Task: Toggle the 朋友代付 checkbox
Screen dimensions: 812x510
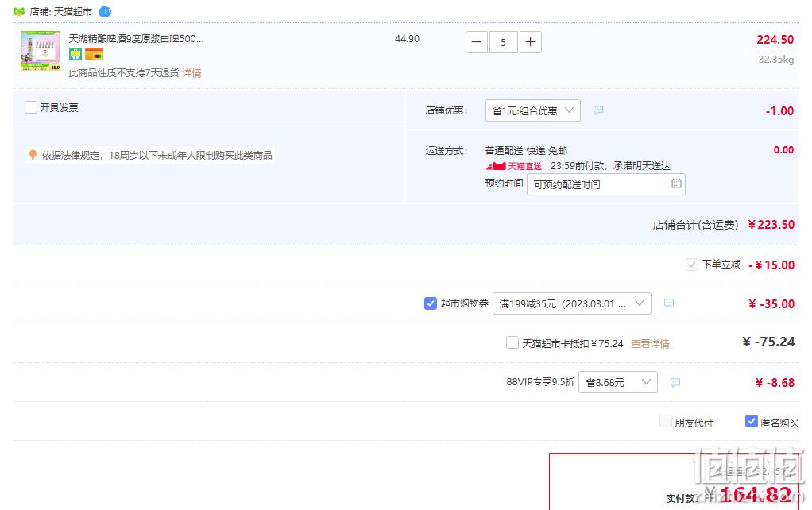Action: click(x=666, y=422)
